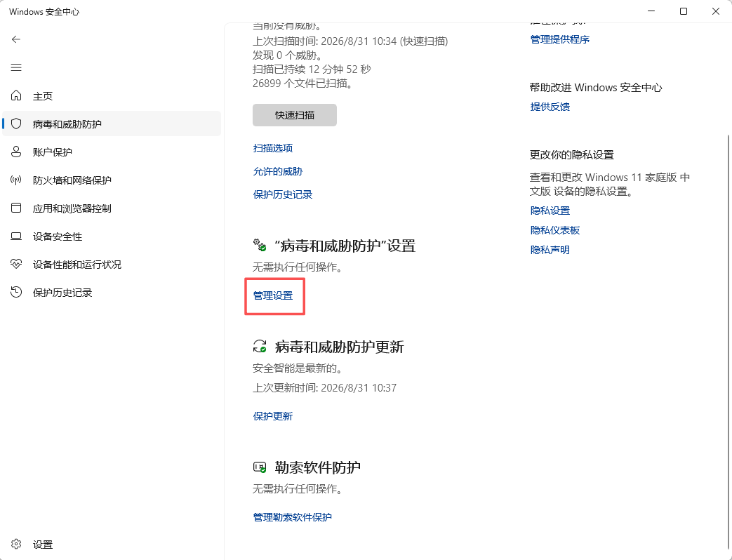This screenshot has height=560, width=732.
Task: Click the 勒索软件防护 heading
Action: (x=317, y=467)
